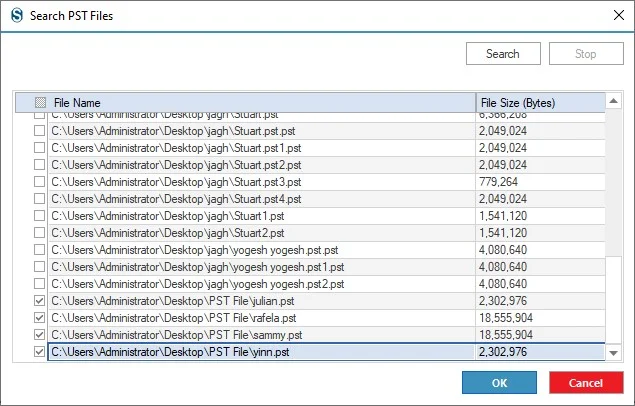Uncheck the yinn.pst file checkbox
The image size is (635, 406).
39,352
